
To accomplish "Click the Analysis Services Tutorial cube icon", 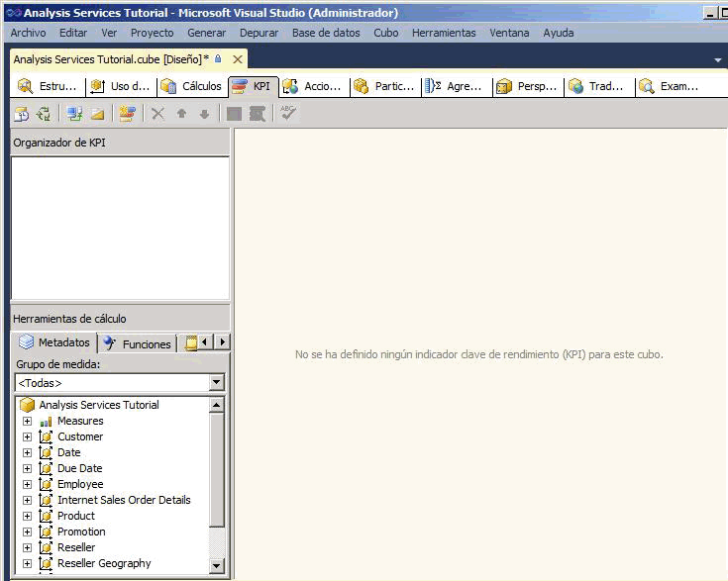I will click(28, 405).
